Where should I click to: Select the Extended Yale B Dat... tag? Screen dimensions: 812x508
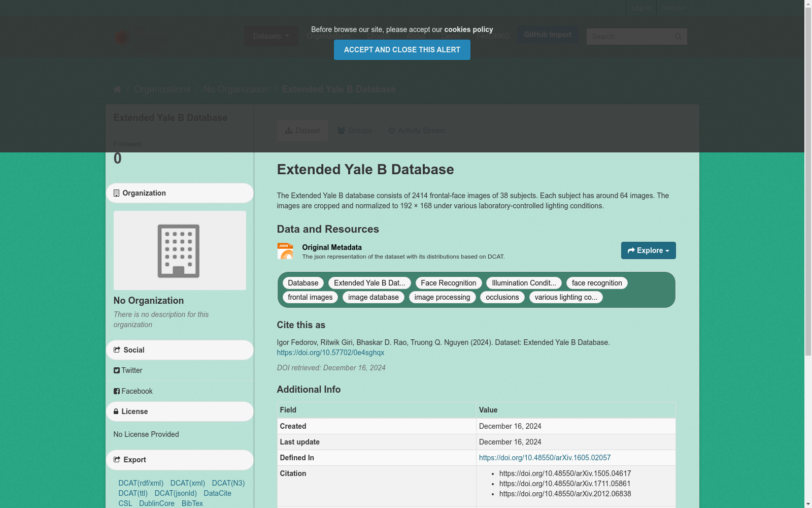click(369, 283)
